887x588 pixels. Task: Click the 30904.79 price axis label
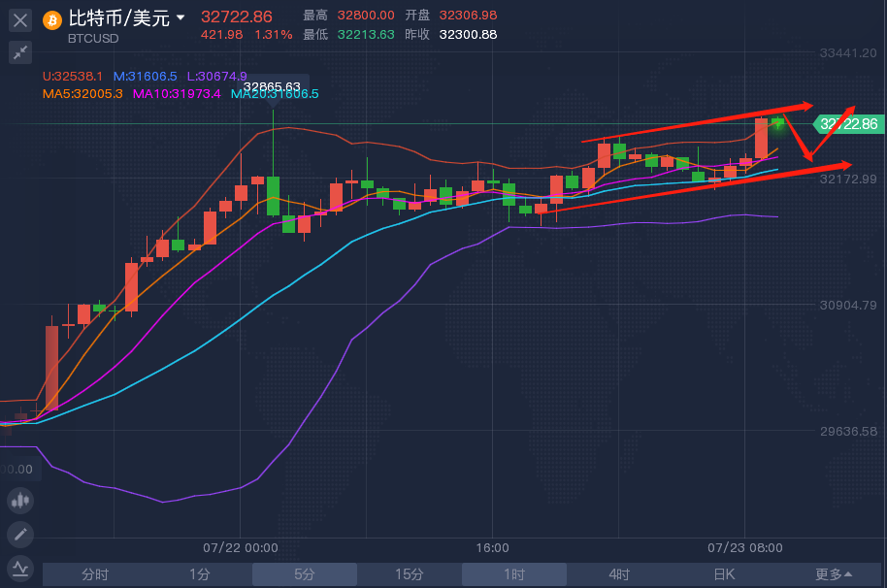click(848, 306)
